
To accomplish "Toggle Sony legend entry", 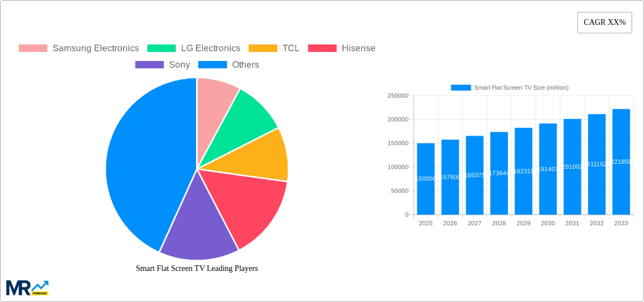I will (x=163, y=64).
